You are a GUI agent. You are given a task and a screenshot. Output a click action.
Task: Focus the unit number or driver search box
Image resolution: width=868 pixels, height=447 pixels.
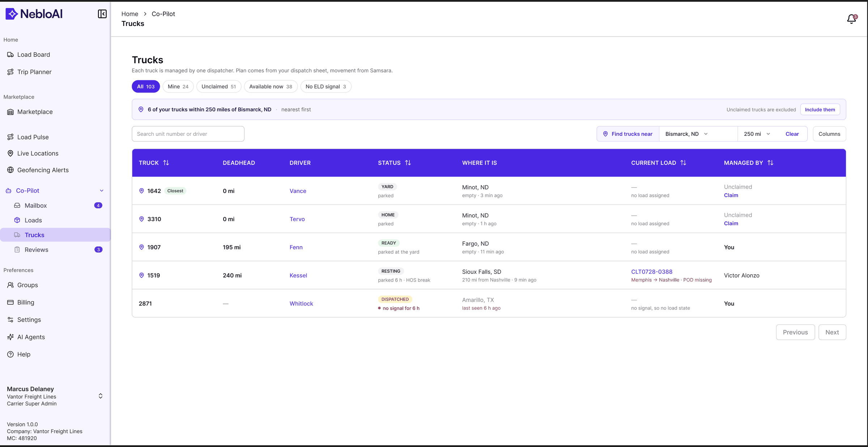coord(188,134)
